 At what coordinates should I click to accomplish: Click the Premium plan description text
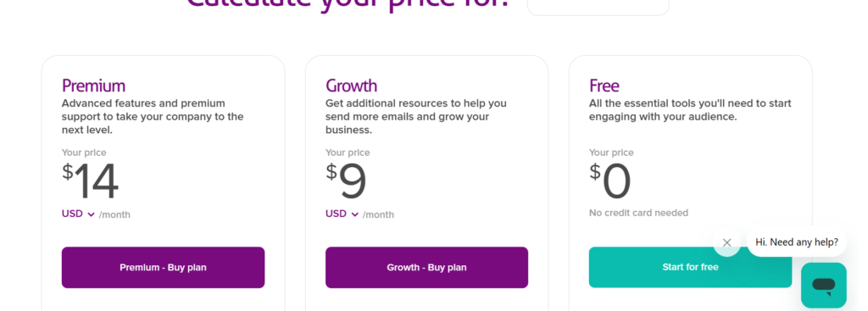point(153,117)
